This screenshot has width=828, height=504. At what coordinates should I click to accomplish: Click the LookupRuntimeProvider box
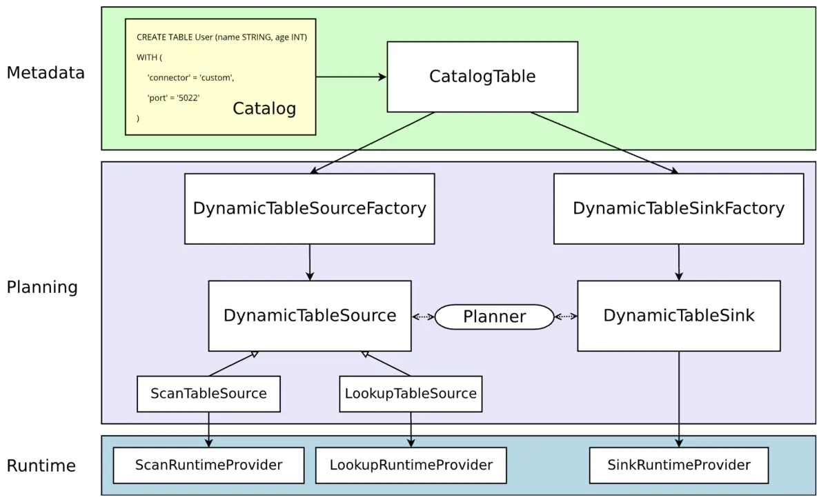[x=411, y=465]
